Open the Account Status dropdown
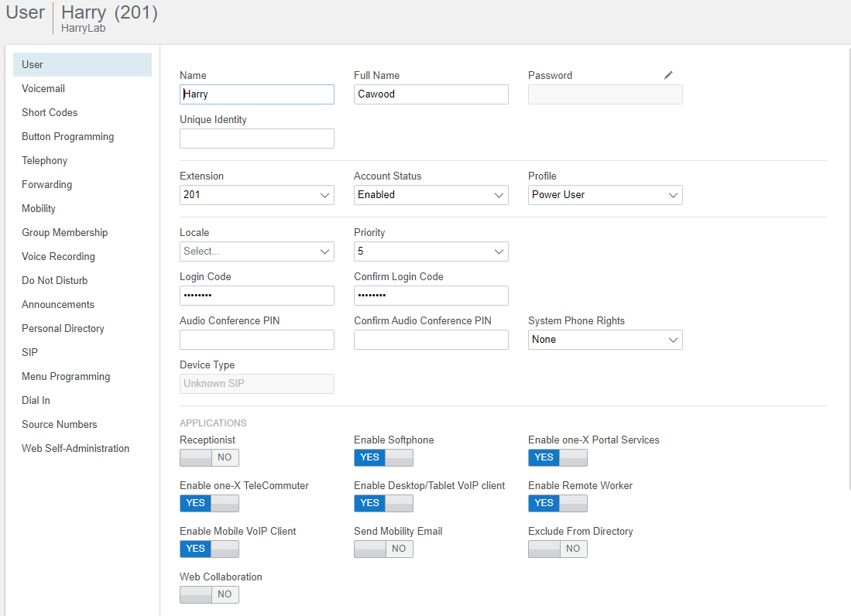Image resolution: width=851 pixels, height=616 pixels. [431, 195]
